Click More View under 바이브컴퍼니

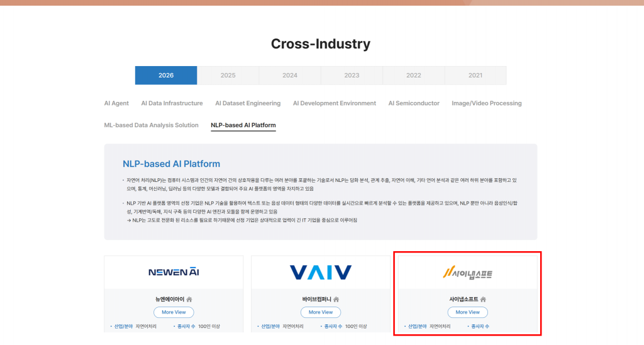(x=321, y=312)
